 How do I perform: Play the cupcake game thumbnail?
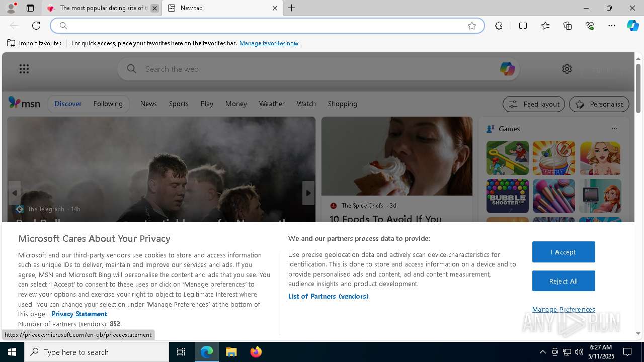click(553, 158)
